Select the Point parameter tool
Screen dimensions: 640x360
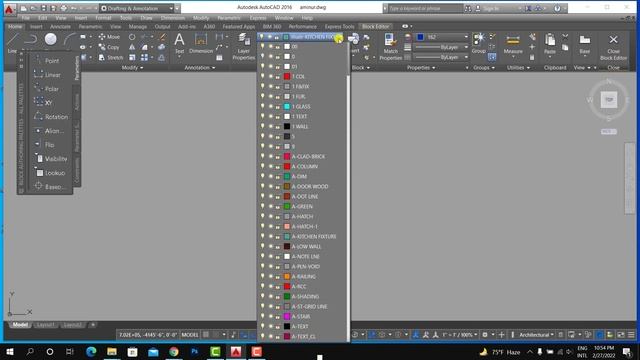(47, 60)
